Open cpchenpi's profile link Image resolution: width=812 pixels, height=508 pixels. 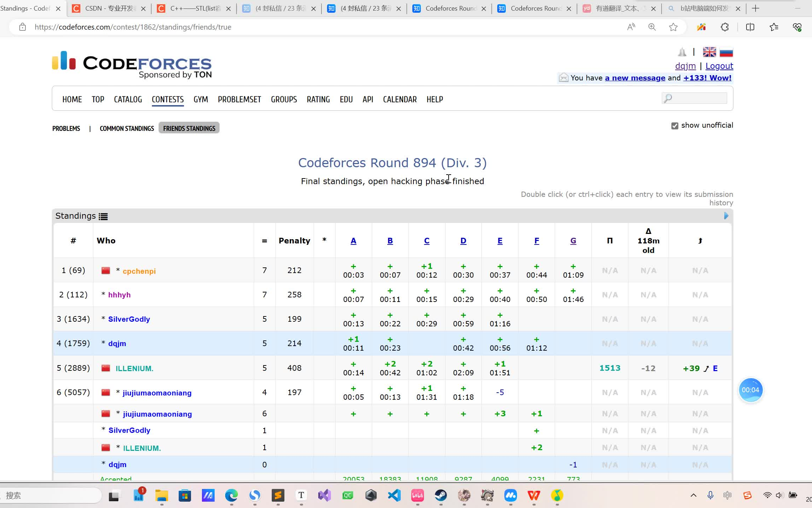point(139,271)
